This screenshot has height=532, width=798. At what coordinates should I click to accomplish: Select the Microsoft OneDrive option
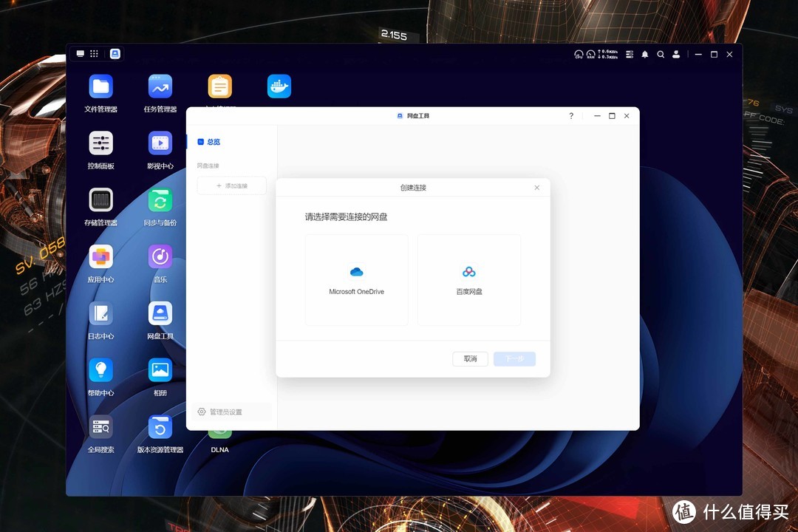[x=356, y=279]
